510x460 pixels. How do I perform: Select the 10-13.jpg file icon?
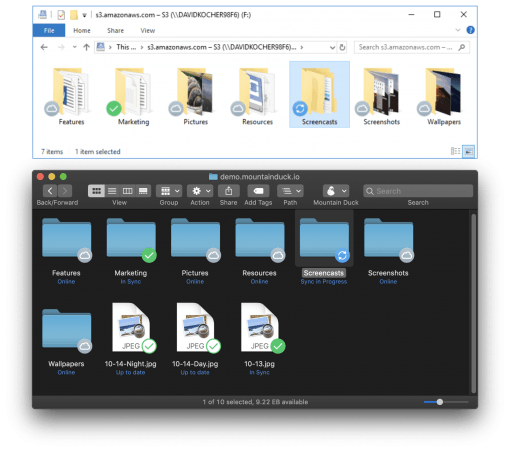point(260,328)
